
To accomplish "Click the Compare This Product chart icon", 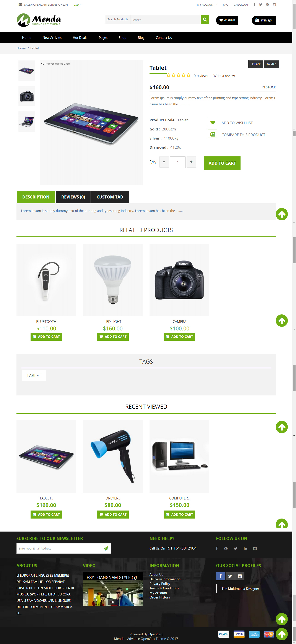I will [212, 134].
